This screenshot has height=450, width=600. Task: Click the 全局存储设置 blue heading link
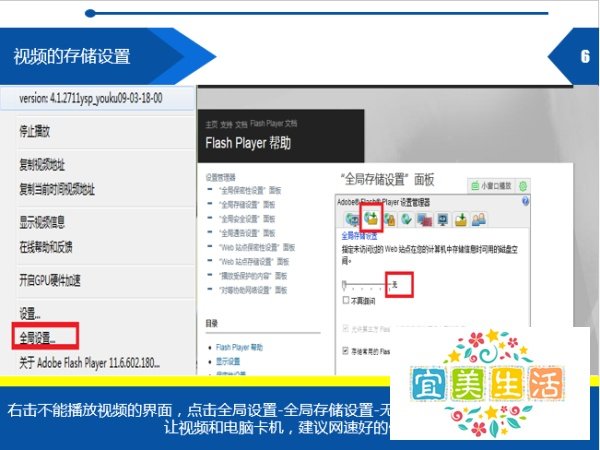click(359, 236)
